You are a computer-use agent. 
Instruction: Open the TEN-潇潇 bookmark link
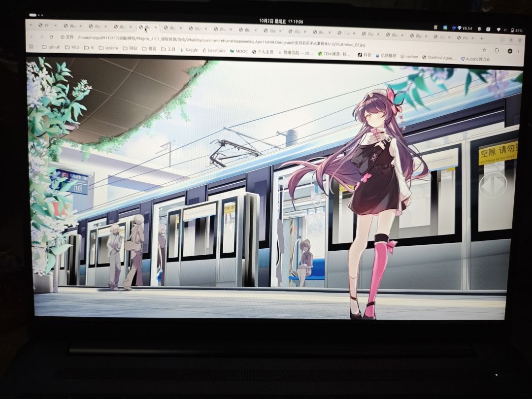334,54
